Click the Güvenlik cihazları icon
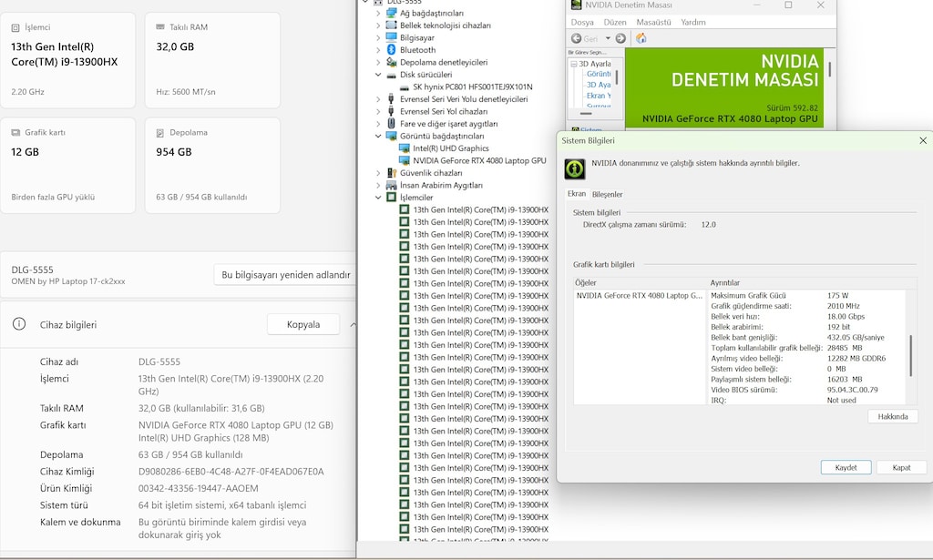933x560 pixels. click(x=391, y=172)
